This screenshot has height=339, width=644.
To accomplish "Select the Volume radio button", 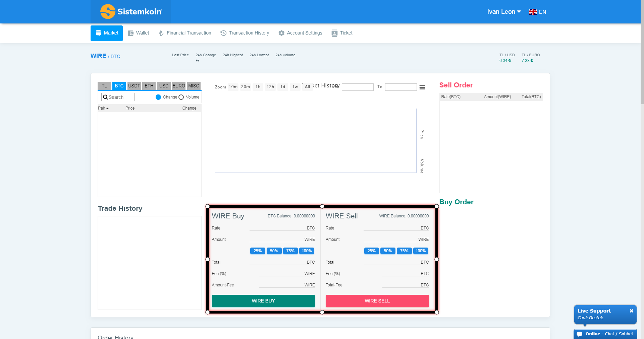I will (181, 97).
